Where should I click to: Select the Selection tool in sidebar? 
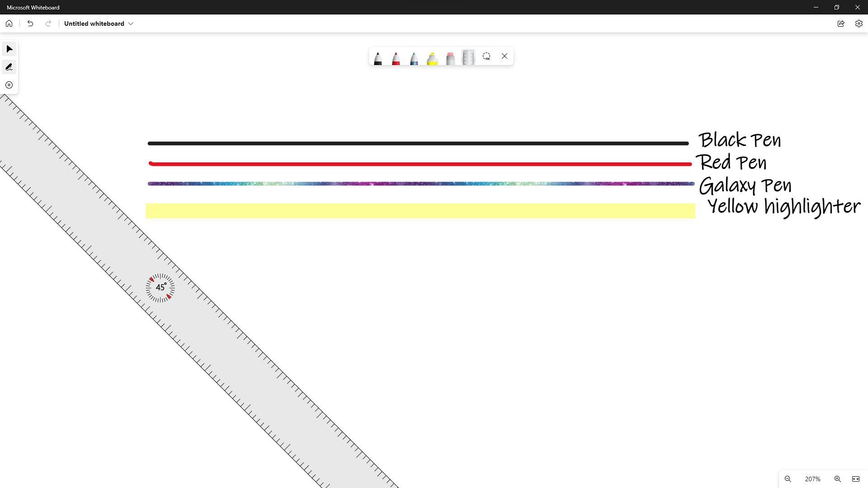click(x=9, y=49)
